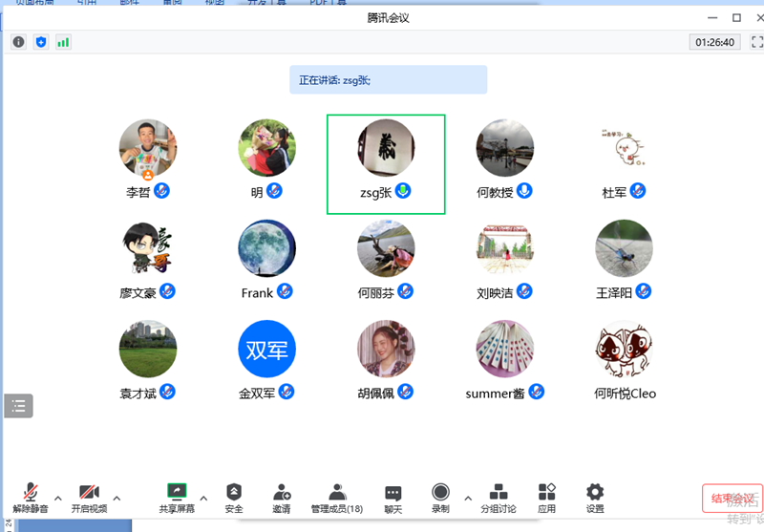This screenshot has width=764, height=532.
Task: Click summer酱's muted microphone icon
Action: 536,392
